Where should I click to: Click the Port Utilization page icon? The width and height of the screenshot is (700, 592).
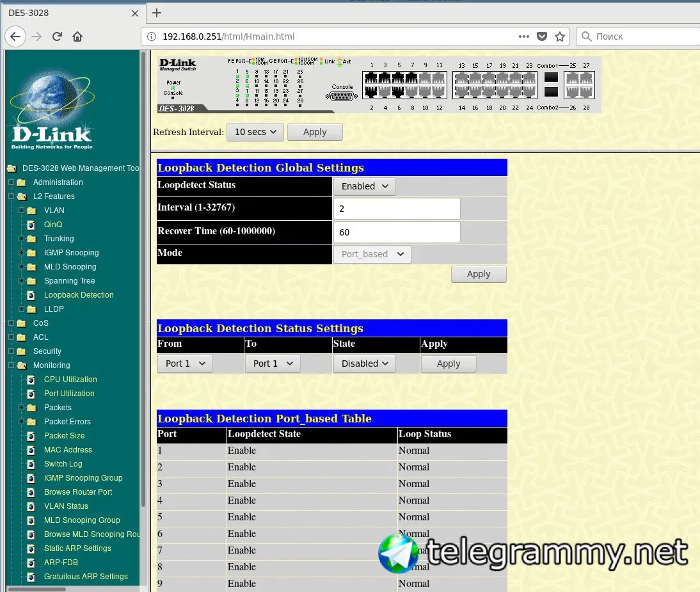pyautogui.click(x=31, y=394)
